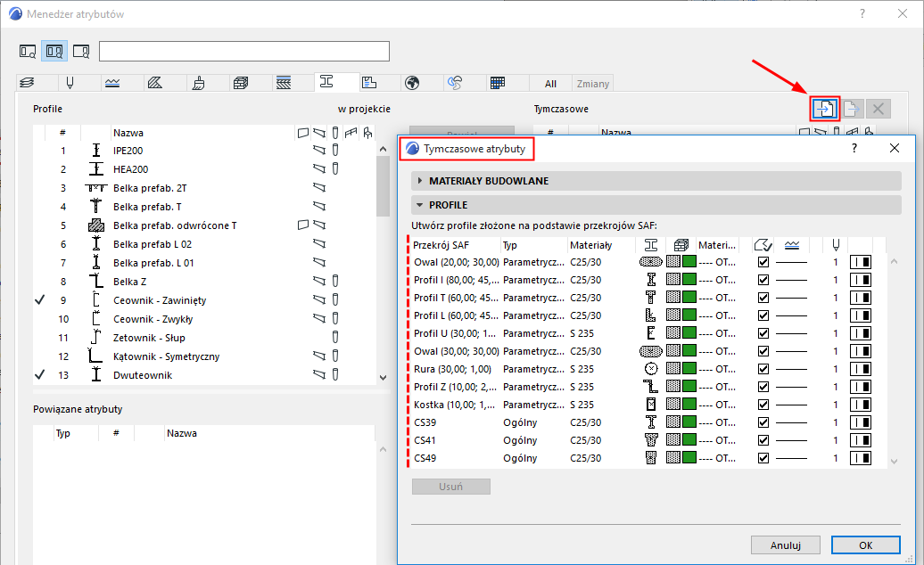The width and height of the screenshot is (924, 565).
Task: Toggle the checkbox in the Profil Z row
Action: pyautogui.click(x=763, y=387)
